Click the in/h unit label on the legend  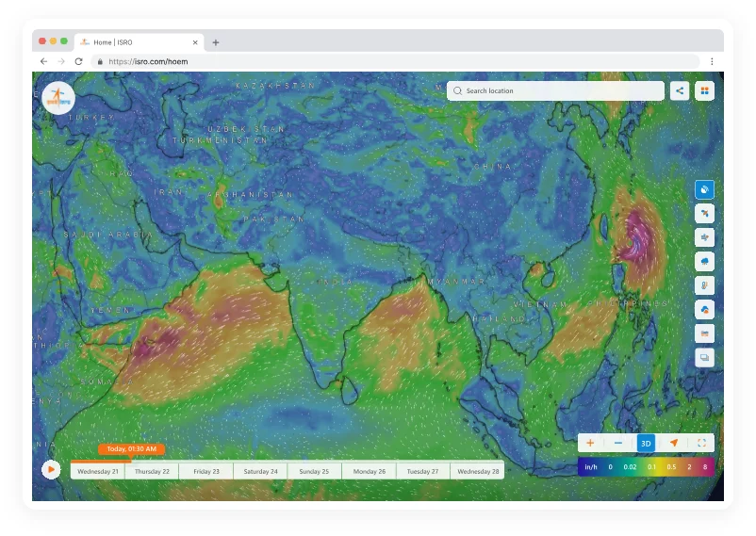coord(591,467)
